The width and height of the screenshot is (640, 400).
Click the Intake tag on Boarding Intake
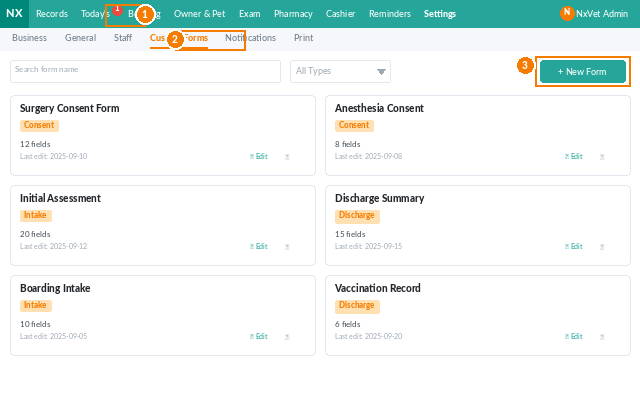(x=36, y=305)
